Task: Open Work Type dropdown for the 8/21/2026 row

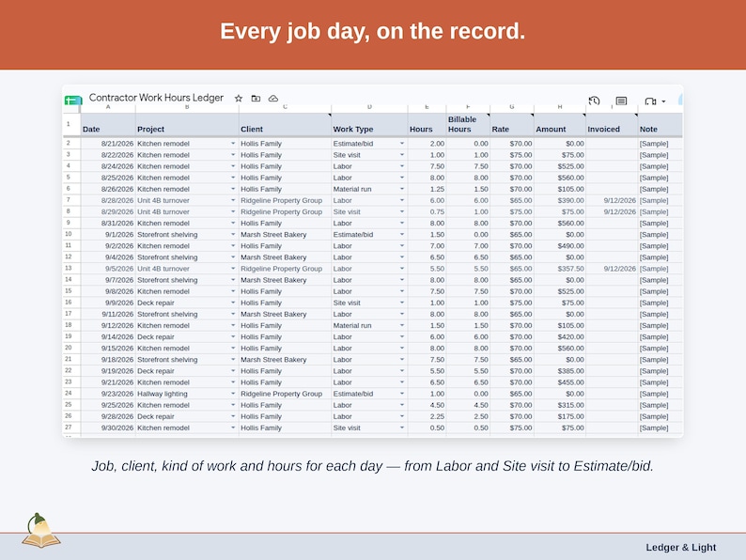Action: click(402, 143)
